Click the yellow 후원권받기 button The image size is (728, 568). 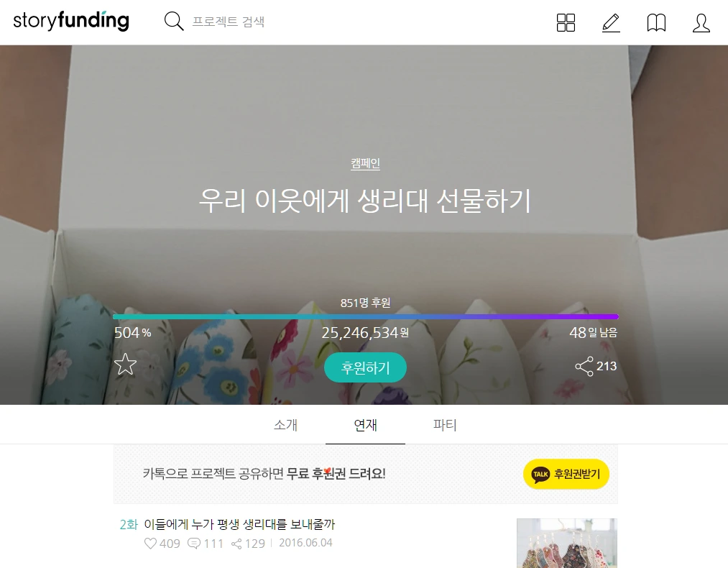(566, 474)
